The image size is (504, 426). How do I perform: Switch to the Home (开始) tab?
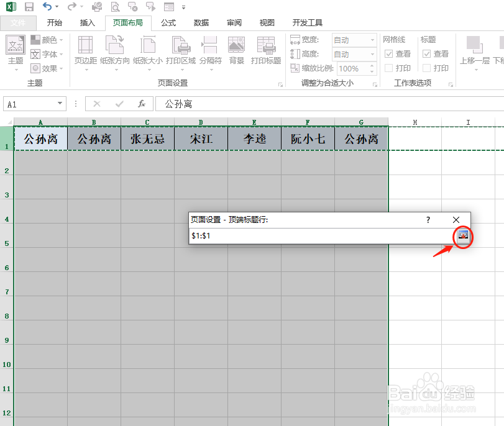tap(54, 23)
